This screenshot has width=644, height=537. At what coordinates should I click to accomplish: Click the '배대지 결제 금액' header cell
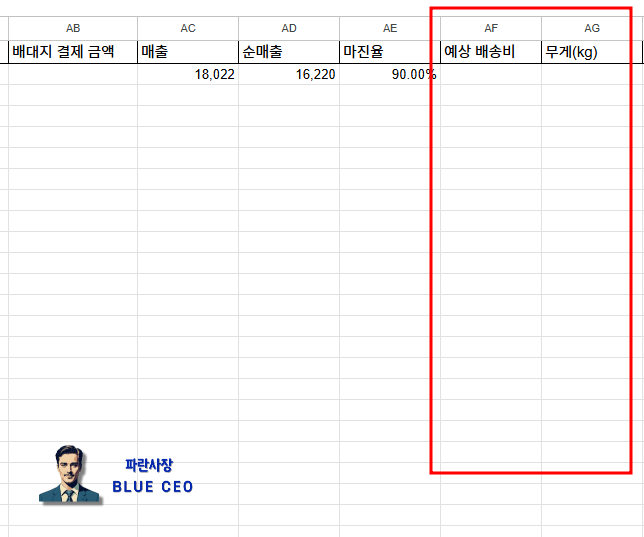click(73, 52)
